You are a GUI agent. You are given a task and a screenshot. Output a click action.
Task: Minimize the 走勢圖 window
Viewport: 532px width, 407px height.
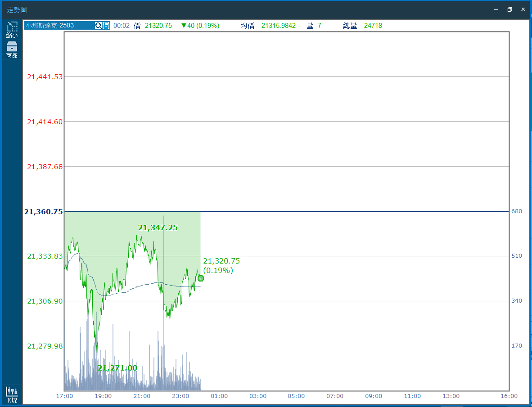pos(496,9)
